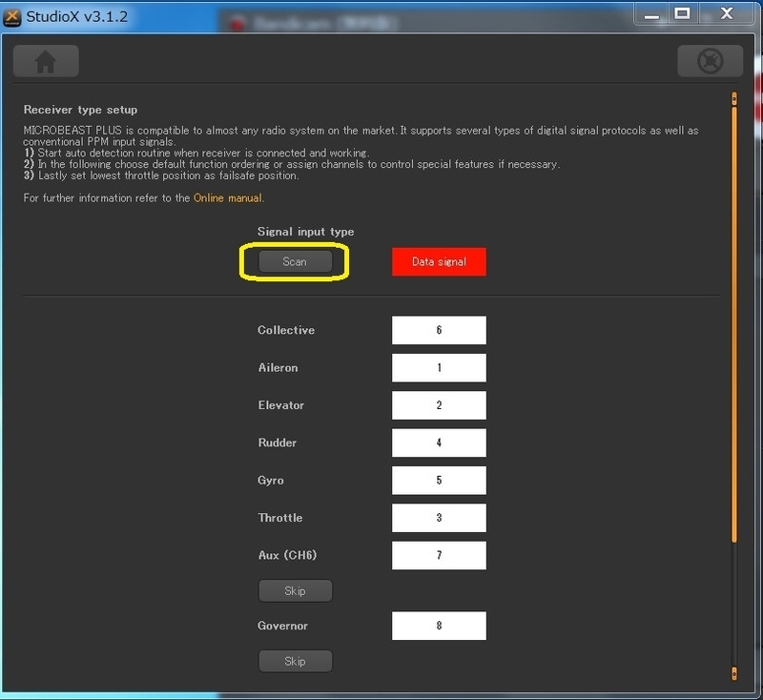Viewport: 763px width, 700px height.
Task: Select the Collective channel field showing 6
Action: (439, 330)
